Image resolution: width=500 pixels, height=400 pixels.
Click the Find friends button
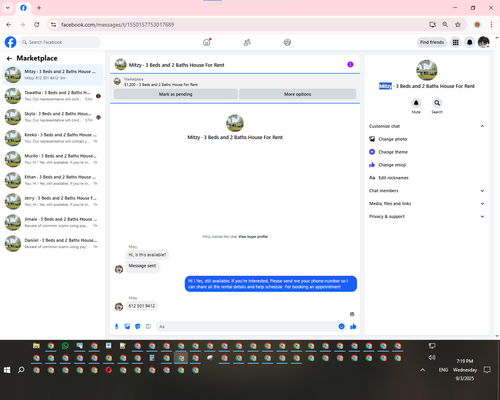click(432, 42)
